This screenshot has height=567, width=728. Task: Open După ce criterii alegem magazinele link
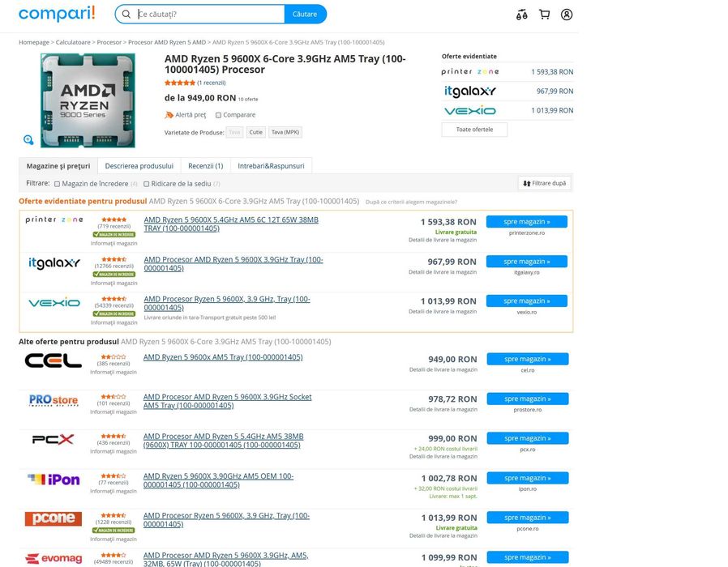pyautogui.click(x=411, y=202)
